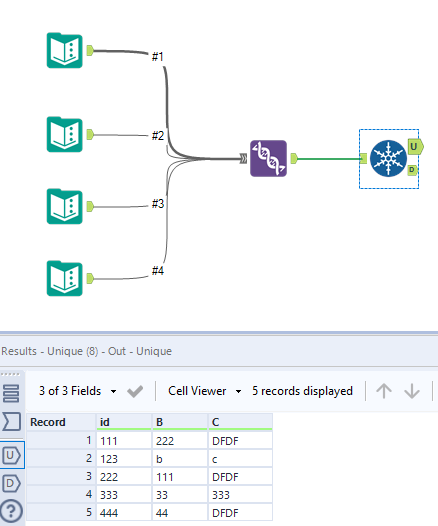Click the C column header

[240, 422]
